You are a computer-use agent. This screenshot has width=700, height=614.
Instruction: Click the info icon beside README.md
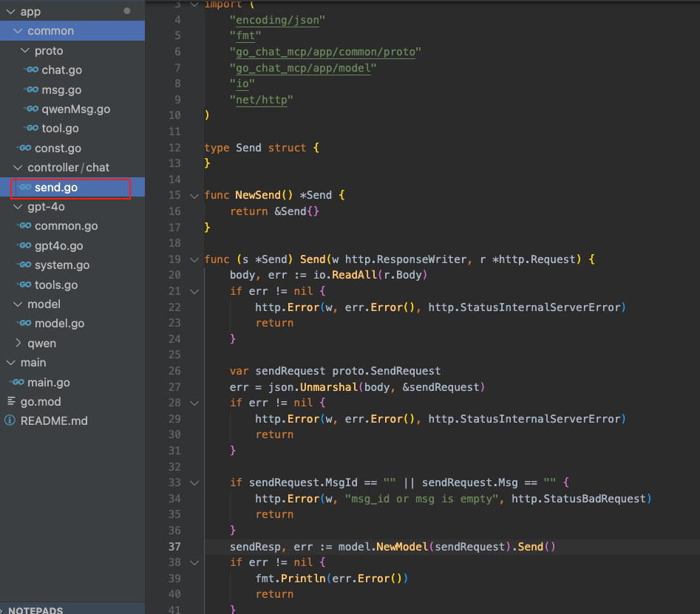pos(10,420)
